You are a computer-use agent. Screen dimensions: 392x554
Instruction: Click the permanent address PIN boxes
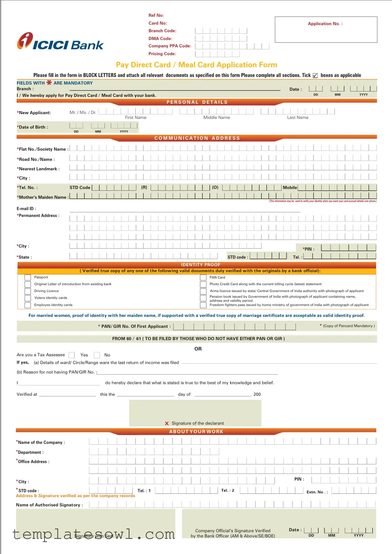click(x=349, y=248)
